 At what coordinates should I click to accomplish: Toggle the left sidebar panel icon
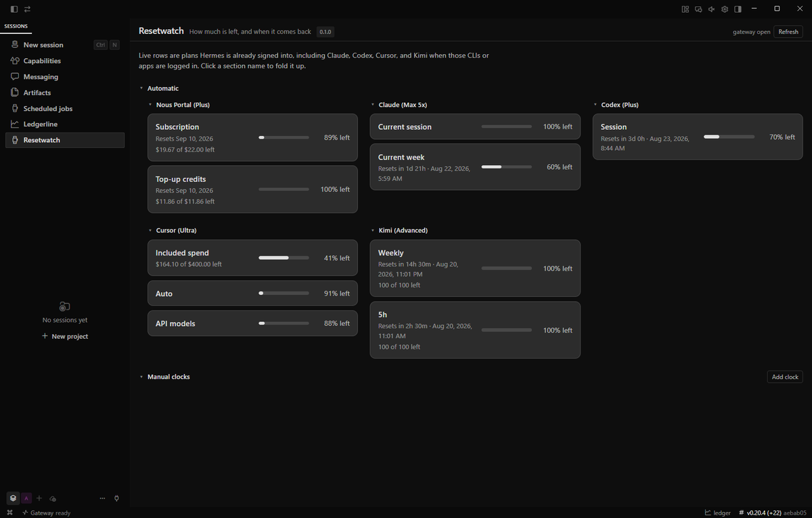pos(14,9)
